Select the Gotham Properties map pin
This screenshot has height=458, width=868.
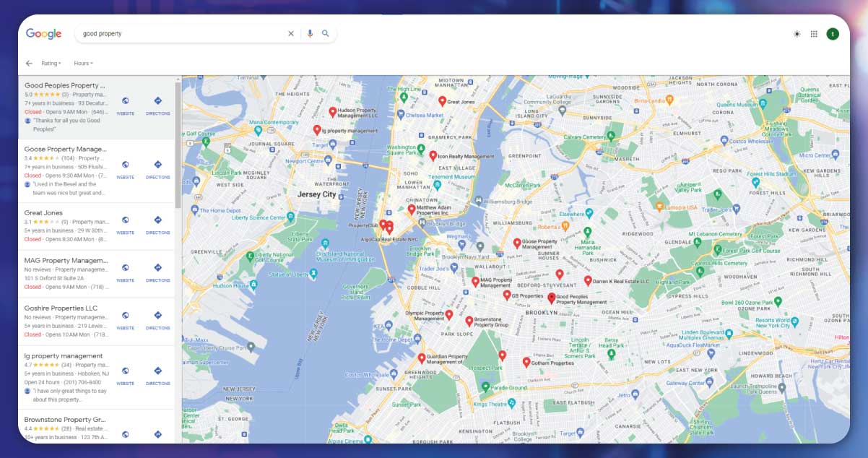pos(526,362)
